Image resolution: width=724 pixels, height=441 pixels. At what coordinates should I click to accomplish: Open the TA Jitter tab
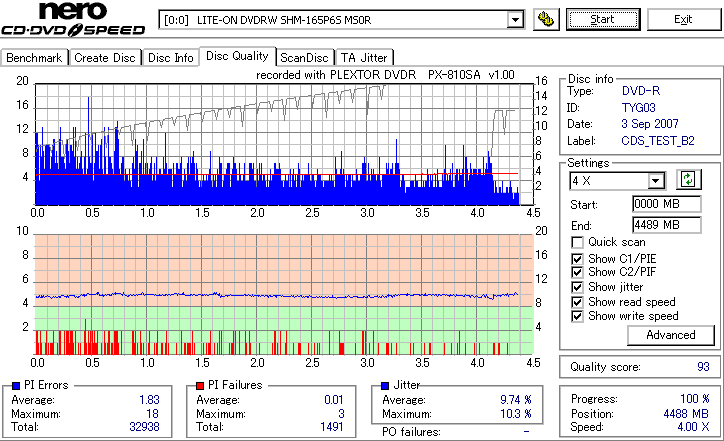pyautogui.click(x=364, y=58)
